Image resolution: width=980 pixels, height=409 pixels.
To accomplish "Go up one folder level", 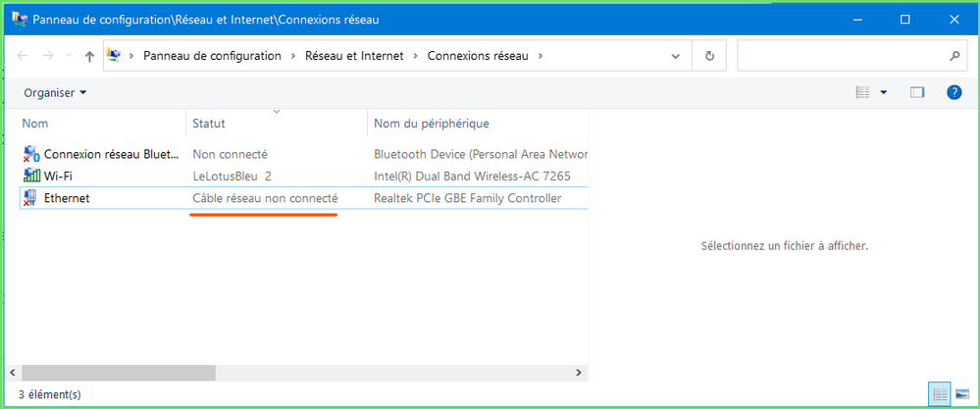I will 89,57.
